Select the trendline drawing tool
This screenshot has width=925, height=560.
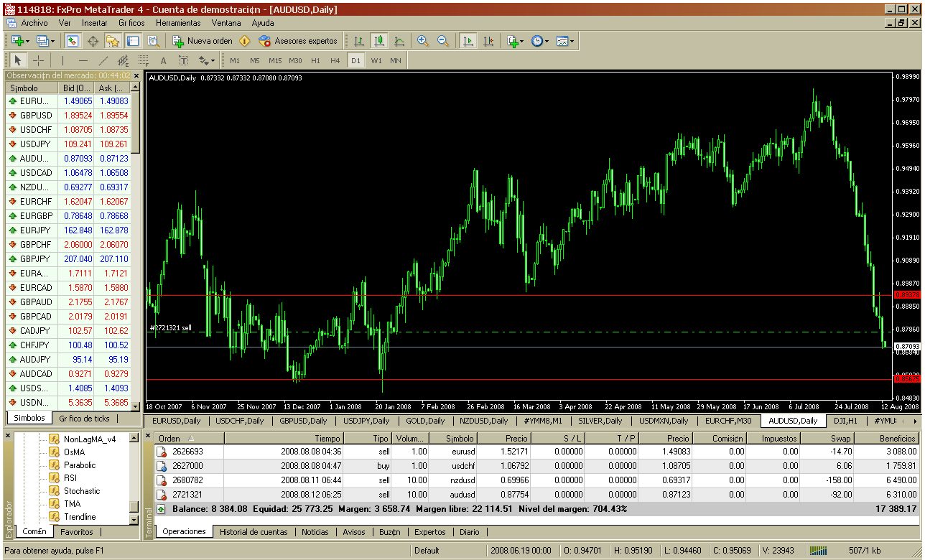click(x=103, y=60)
